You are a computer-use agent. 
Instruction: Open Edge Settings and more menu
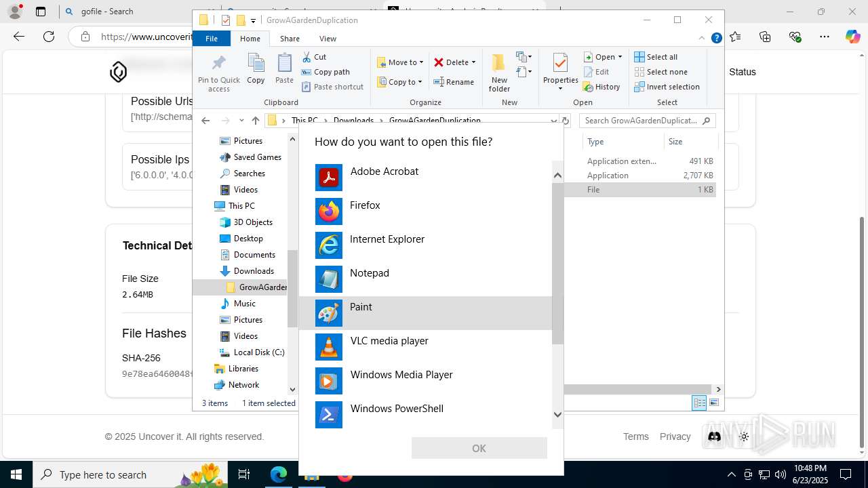click(x=824, y=37)
